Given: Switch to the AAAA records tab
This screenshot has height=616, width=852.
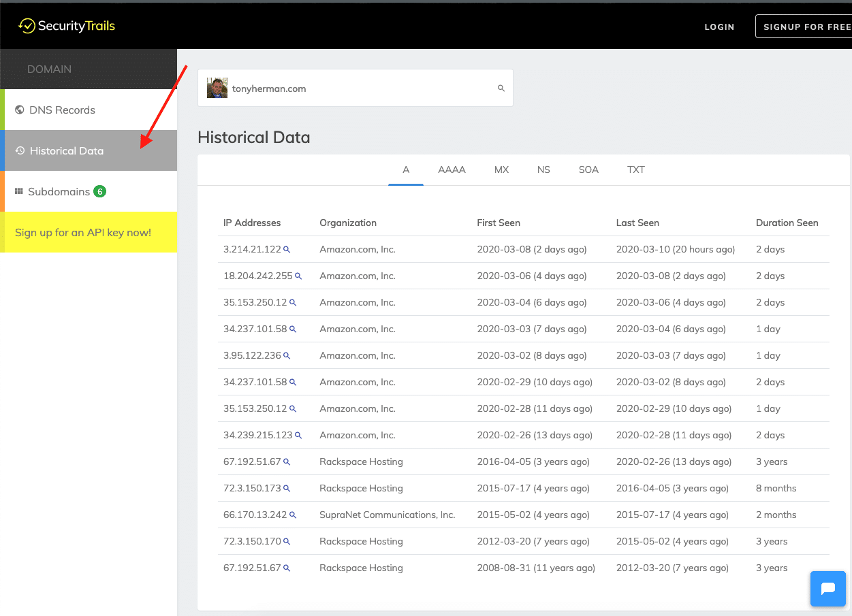Looking at the screenshot, I should (452, 169).
